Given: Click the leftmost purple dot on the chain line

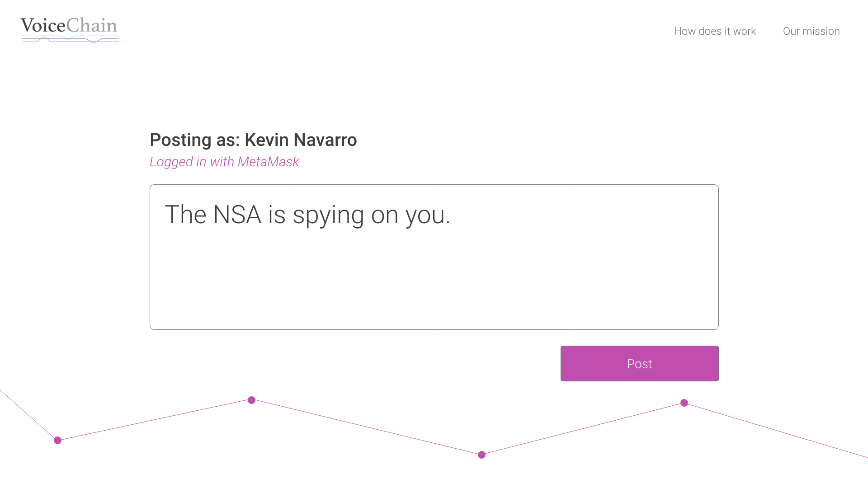Looking at the screenshot, I should click(x=57, y=440).
